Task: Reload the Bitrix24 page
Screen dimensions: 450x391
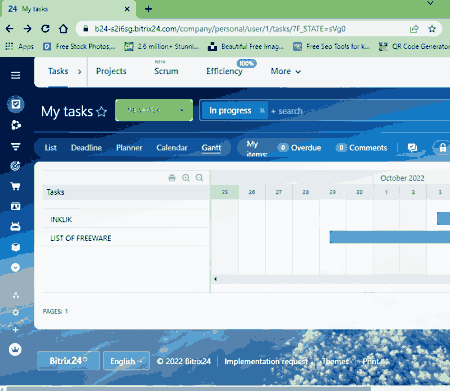Action: point(45,29)
